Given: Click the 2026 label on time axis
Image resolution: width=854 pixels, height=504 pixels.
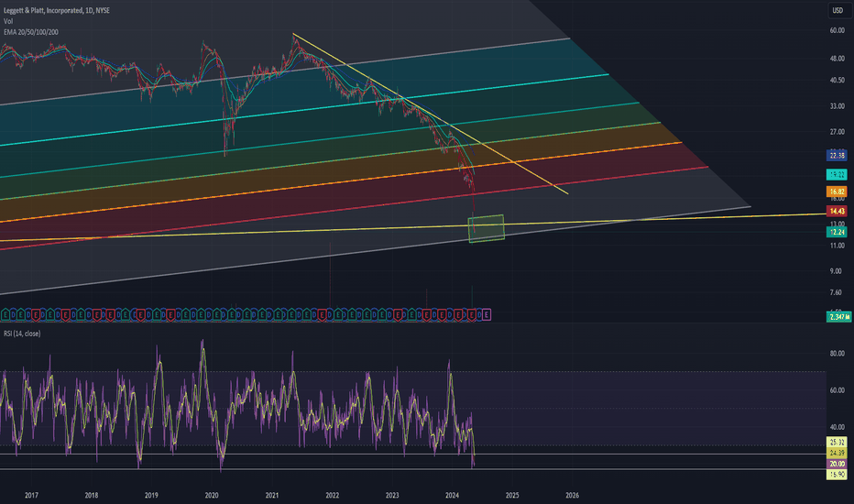Looking at the screenshot, I should pyautogui.click(x=572, y=495).
